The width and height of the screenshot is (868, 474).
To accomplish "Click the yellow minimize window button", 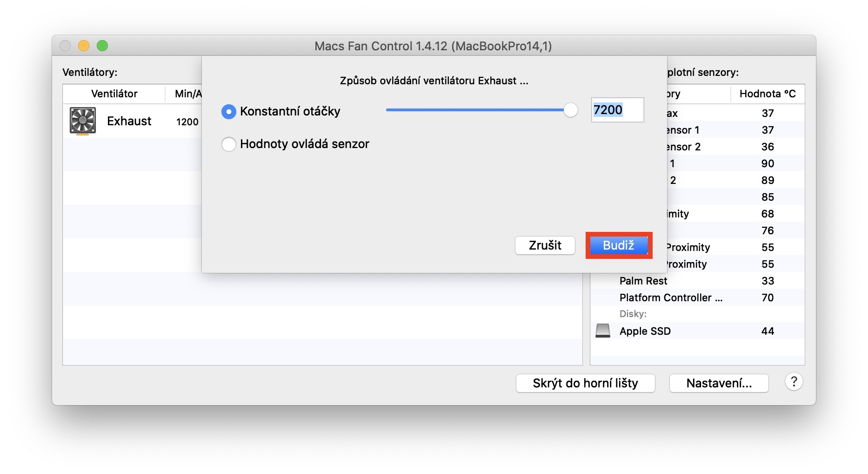I will 84,46.
